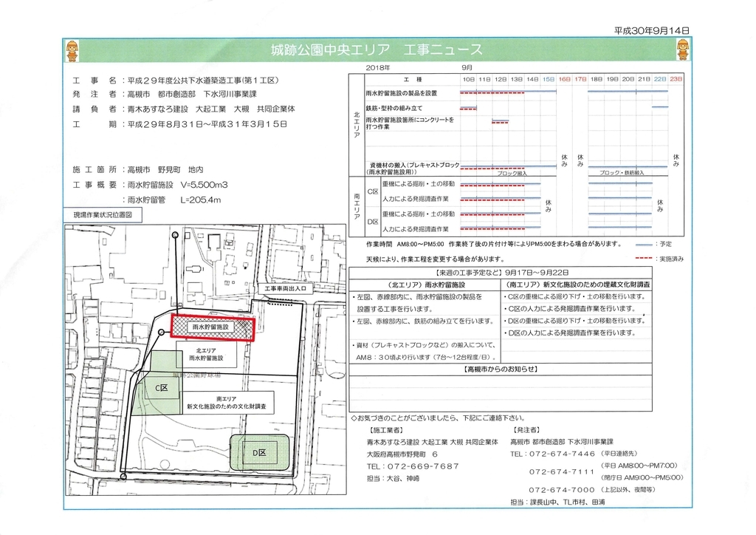
Task: Click the phone number 072-674-7000
Action: [x=562, y=490]
